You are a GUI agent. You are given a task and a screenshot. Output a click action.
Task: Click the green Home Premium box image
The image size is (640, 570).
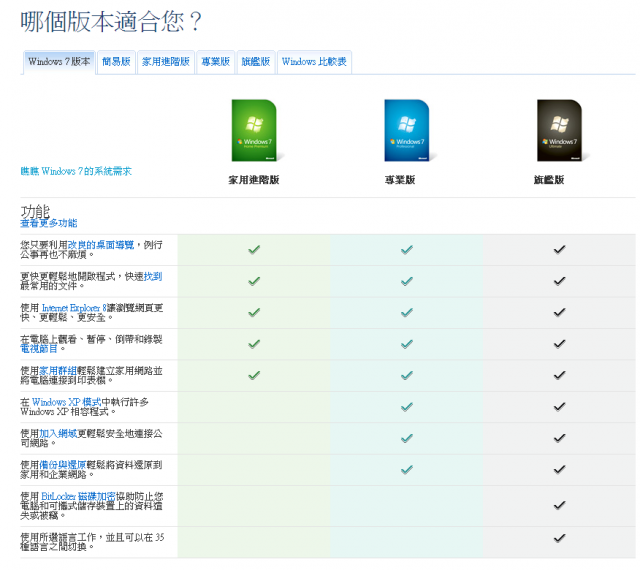[256, 130]
